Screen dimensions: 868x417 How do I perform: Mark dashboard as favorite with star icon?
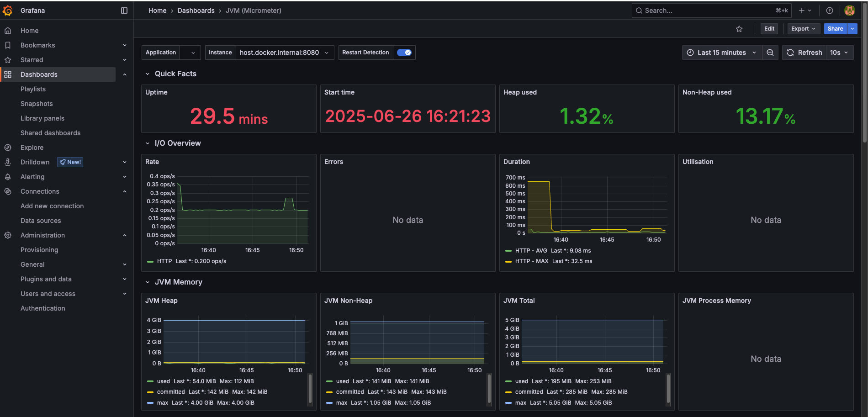(x=739, y=29)
